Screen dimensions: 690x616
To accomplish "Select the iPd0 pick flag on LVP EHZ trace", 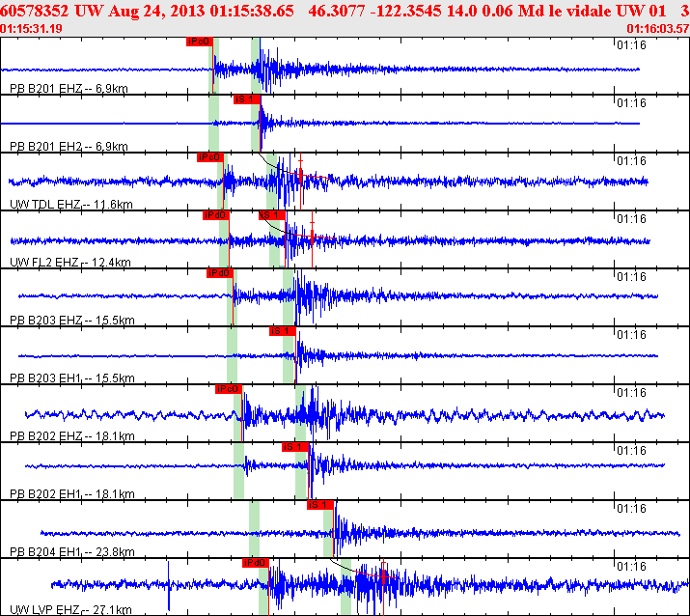I will (x=255, y=564).
